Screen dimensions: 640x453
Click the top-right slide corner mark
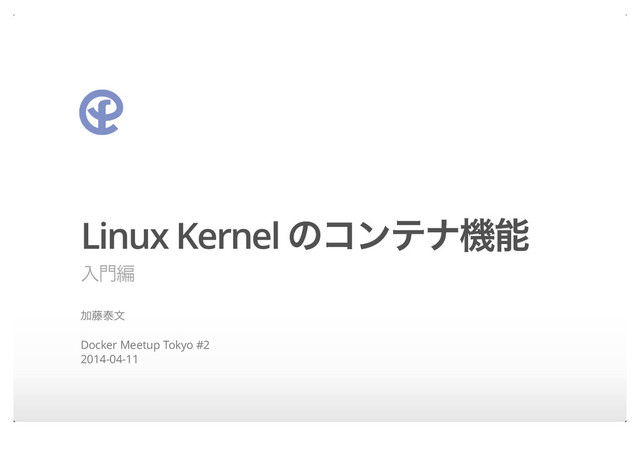(626, 15)
